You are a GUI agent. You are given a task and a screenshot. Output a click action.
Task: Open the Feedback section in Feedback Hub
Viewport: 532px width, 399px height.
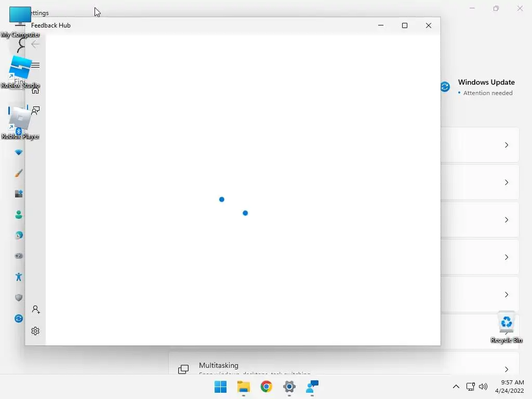pos(35,111)
